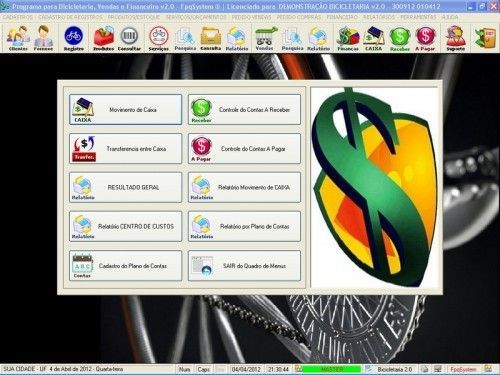Click Controle de Contas A Receber button

tap(244, 110)
